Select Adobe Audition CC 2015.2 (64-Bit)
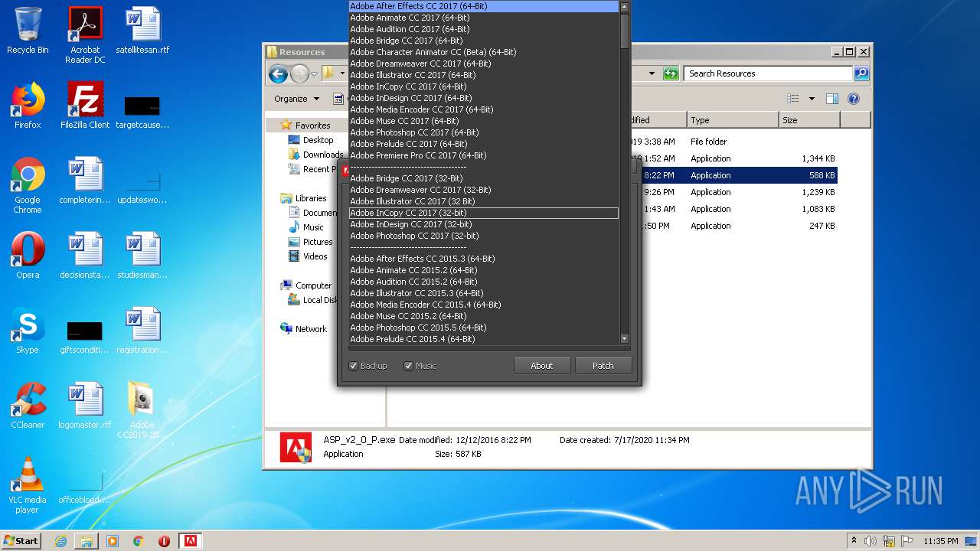Image resolution: width=980 pixels, height=551 pixels. [x=483, y=282]
